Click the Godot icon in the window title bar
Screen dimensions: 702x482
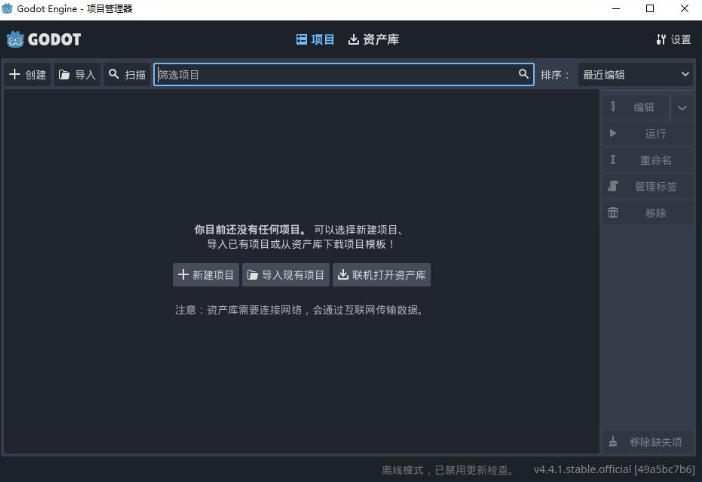click(7, 9)
